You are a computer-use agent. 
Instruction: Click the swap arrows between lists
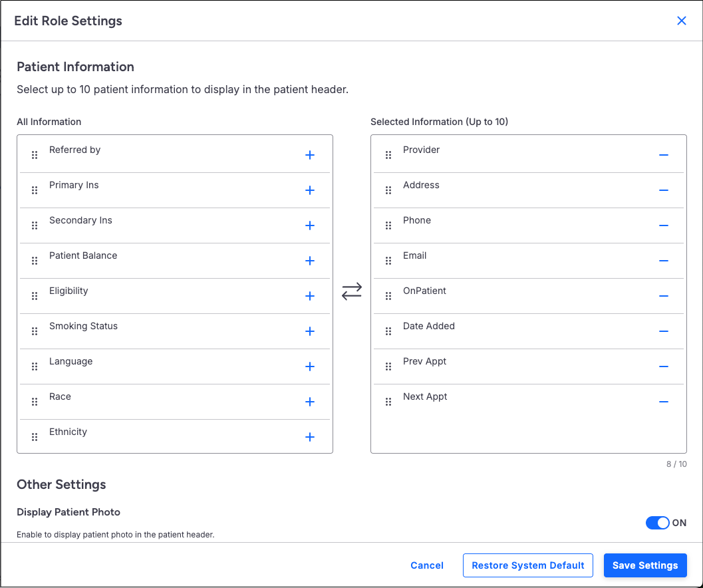pyautogui.click(x=352, y=291)
